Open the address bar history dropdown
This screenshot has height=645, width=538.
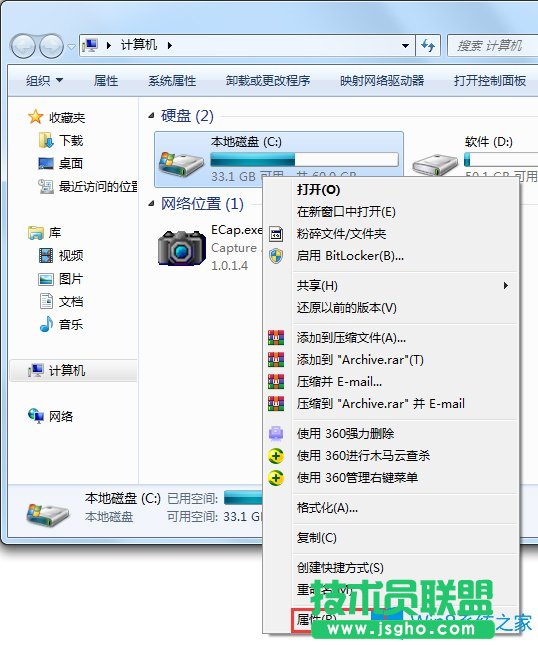click(405, 45)
